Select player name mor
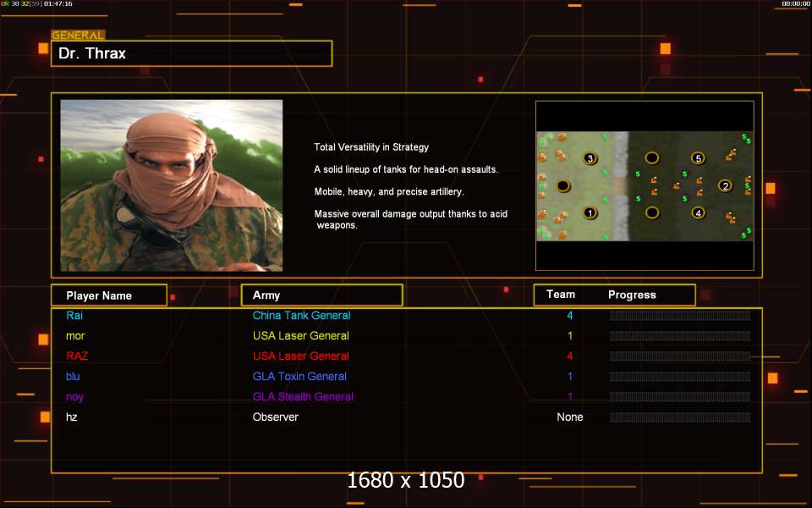The width and height of the screenshot is (812, 508). point(75,336)
